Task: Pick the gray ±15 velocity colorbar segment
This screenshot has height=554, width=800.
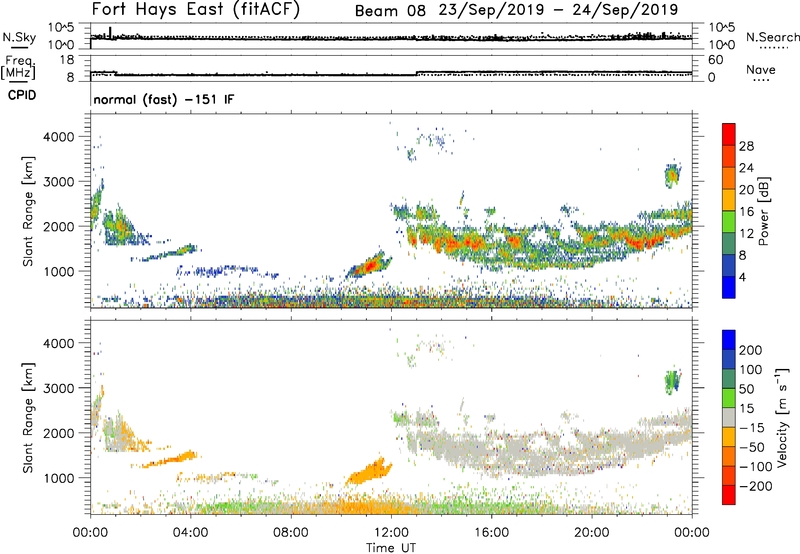Action: click(x=729, y=418)
